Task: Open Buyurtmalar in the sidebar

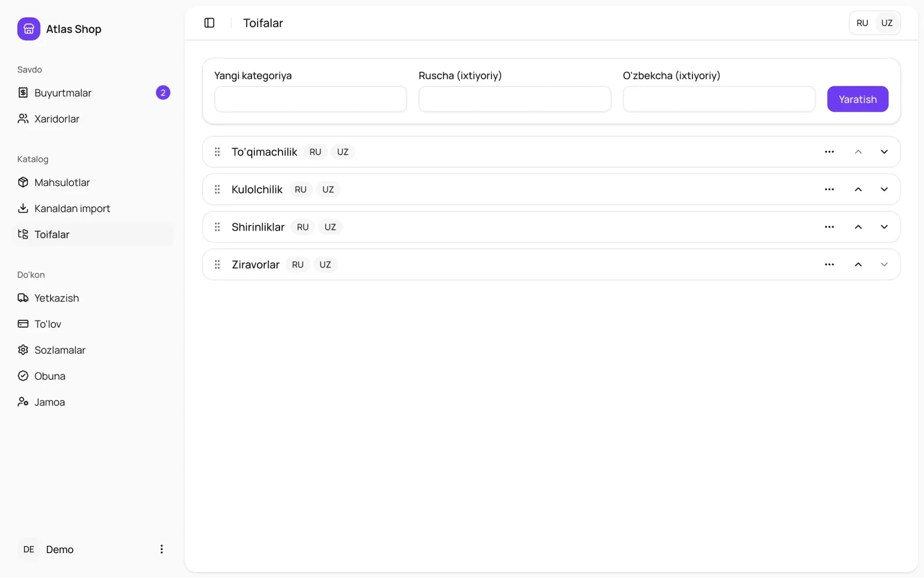Action: point(92,93)
